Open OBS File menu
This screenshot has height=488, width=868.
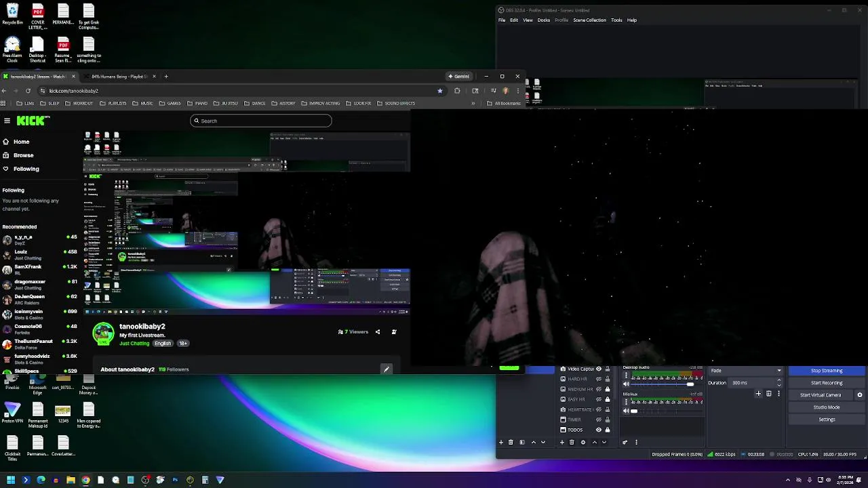click(x=502, y=20)
